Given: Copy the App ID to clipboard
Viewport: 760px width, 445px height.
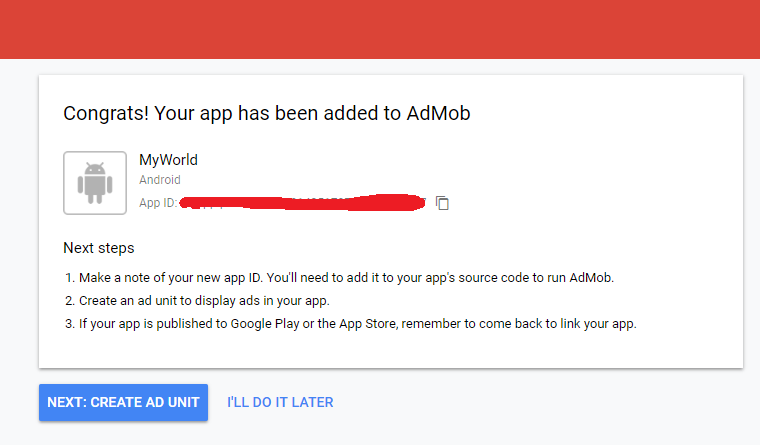Looking at the screenshot, I should [442, 203].
